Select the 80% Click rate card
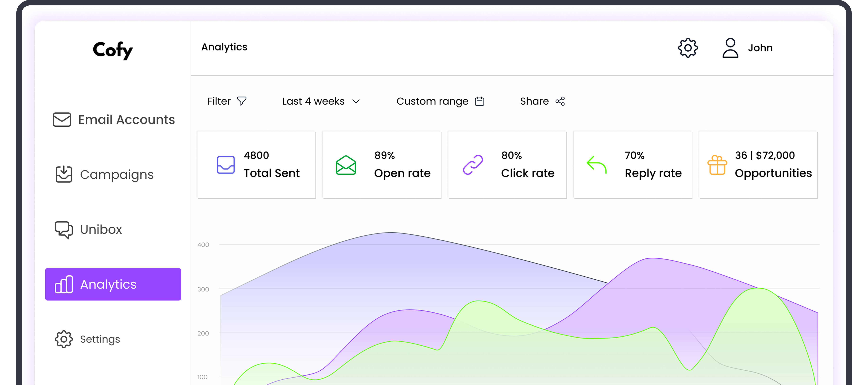The image size is (868, 385). click(x=507, y=165)
